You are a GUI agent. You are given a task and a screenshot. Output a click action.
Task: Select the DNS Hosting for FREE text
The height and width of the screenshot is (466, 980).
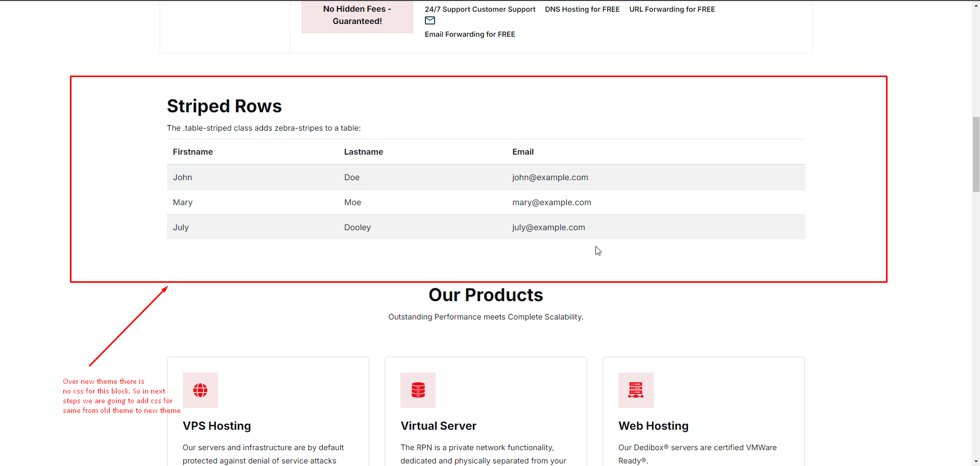pyautogui.click(x=582, y=9)
